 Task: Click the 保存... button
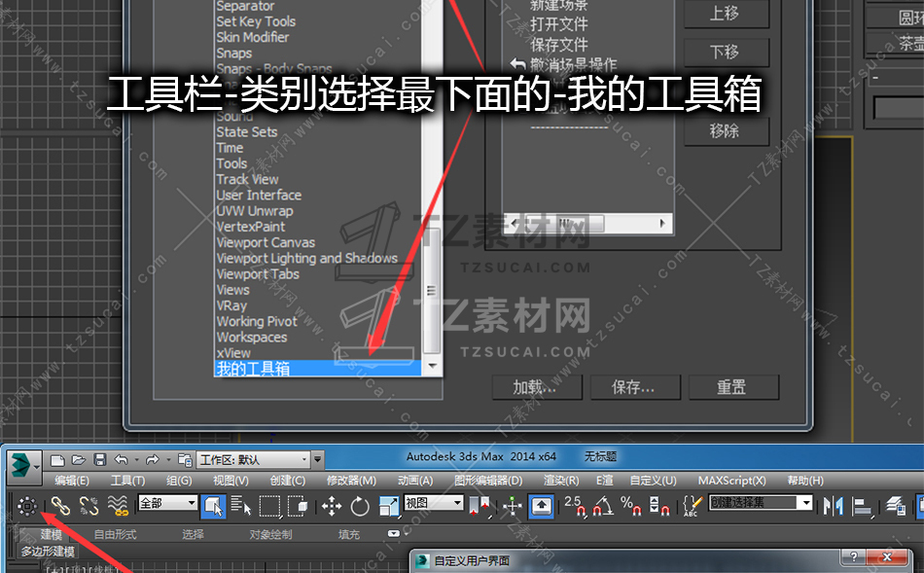pyautogui.click(x=635, y=387)
